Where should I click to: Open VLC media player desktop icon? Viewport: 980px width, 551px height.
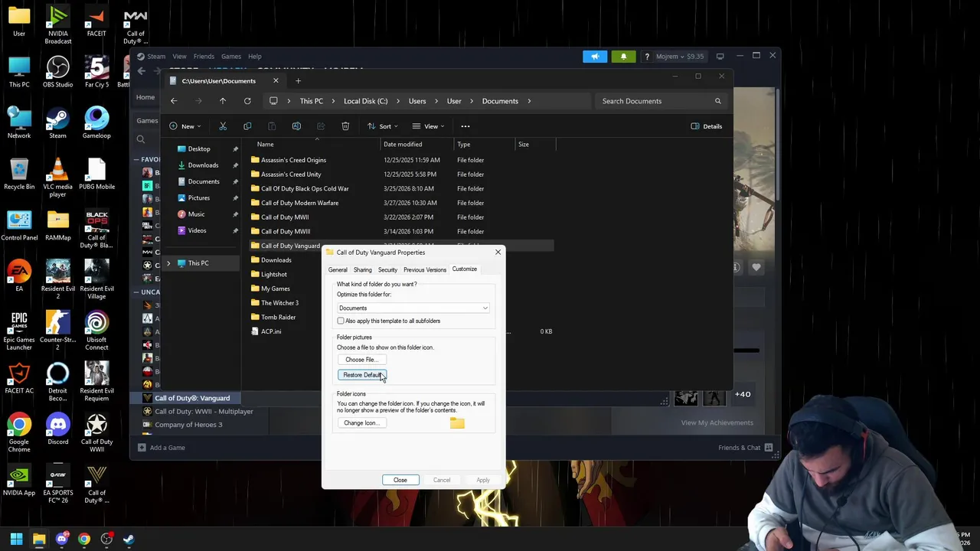tap(57, 178)
